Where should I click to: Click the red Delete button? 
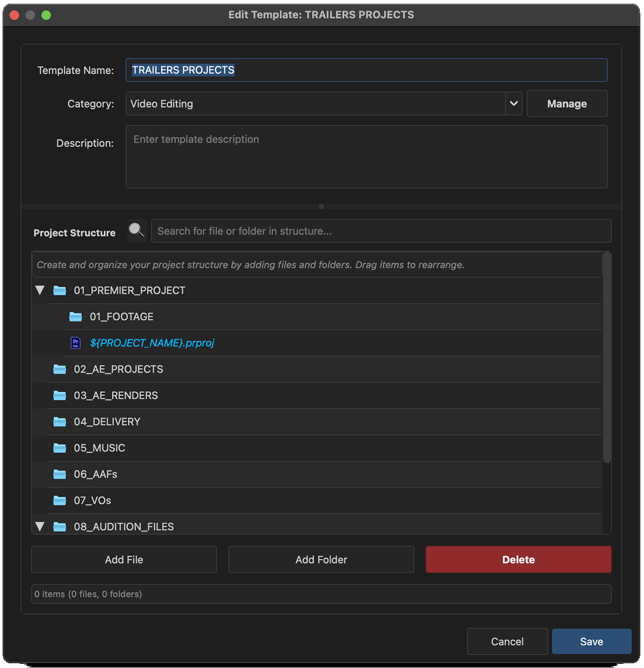click(x=518, y=559)
